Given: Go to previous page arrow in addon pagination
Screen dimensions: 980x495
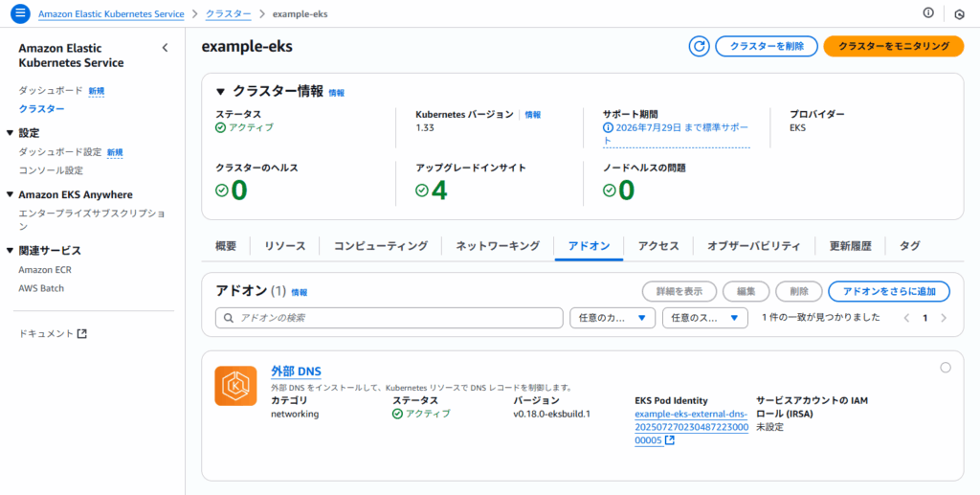Looking at the screenshot, I should [907, 318].
